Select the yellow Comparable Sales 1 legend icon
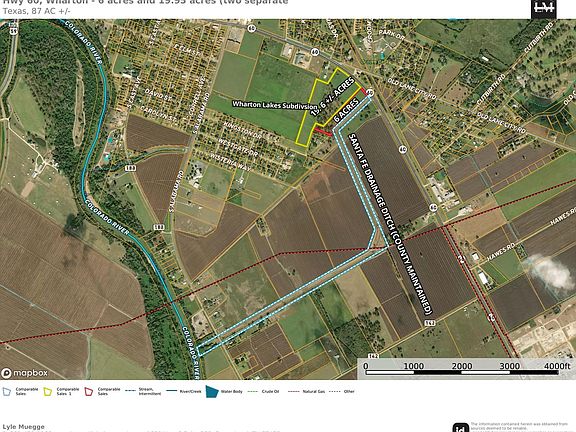Image resolution: width=576 pixels, height=432 pixels. 48,392
